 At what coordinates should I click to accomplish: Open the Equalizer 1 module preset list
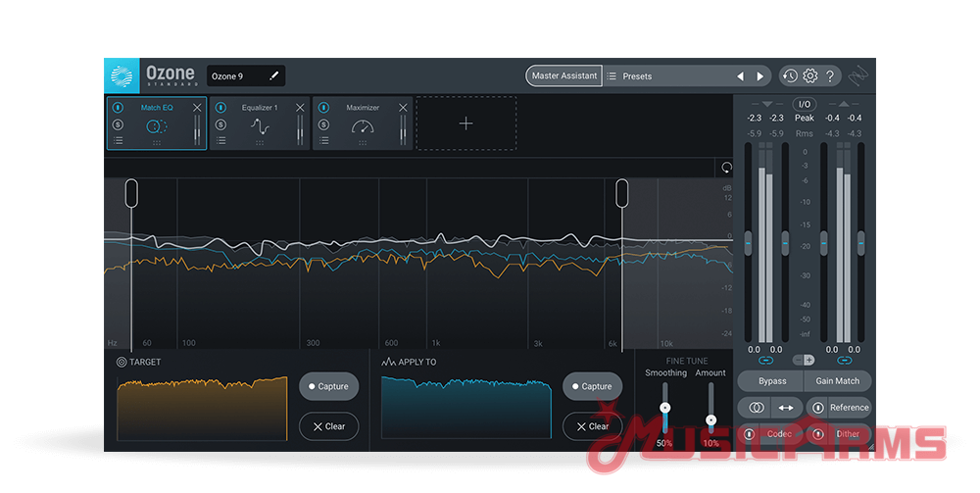[x=220, y=141]
